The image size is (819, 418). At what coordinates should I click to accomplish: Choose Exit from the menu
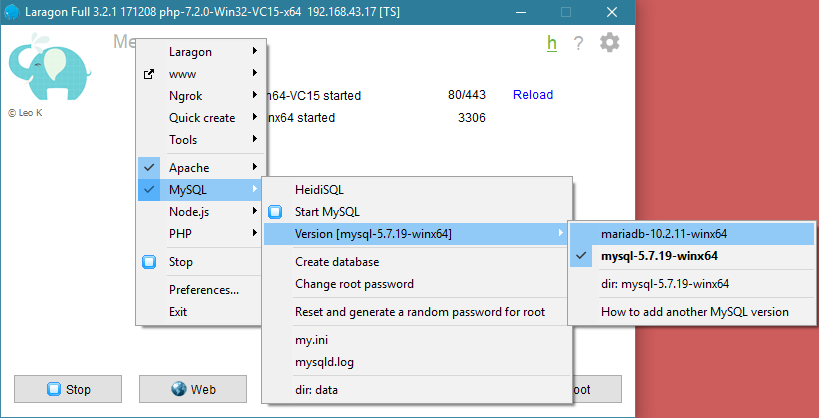click(x=201, y=311)
